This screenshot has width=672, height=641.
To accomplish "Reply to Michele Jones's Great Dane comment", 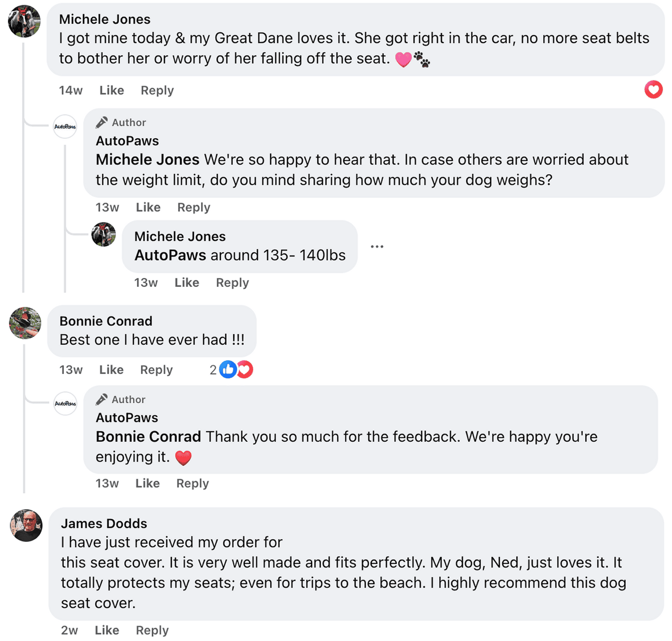I will point(157,90).
